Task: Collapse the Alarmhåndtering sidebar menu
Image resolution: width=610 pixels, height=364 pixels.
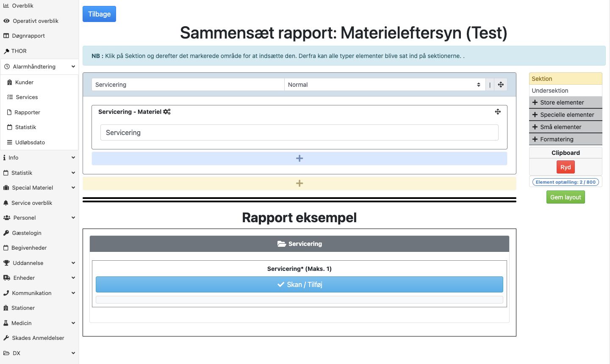Action: tap(39, 67)
